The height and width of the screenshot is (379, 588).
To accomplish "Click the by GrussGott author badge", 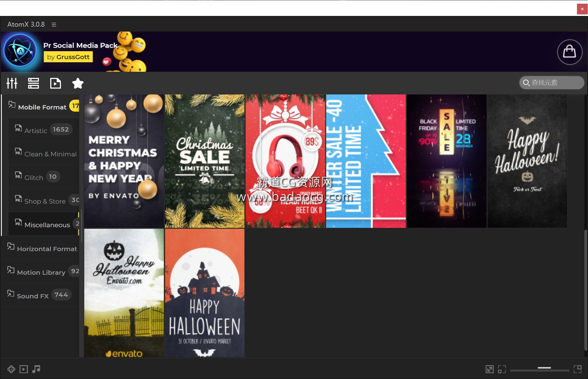I will 68,57.
